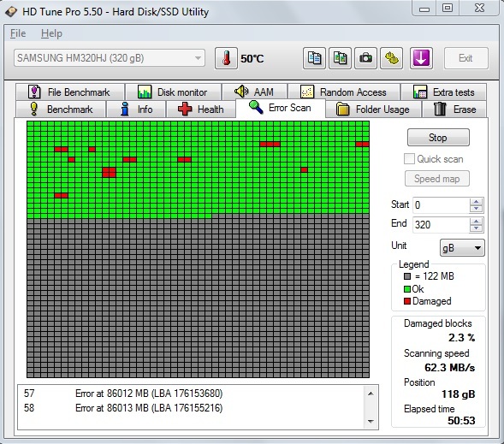Click the End value input field

(x=441, y=225)
